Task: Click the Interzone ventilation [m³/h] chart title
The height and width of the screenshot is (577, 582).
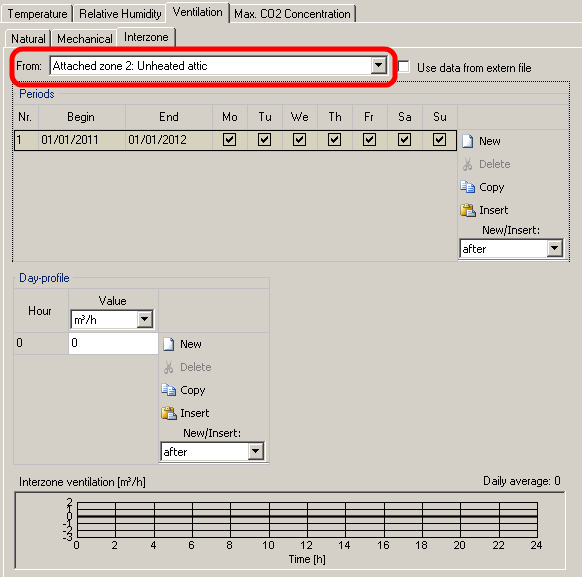Action: tap(82, 482)
